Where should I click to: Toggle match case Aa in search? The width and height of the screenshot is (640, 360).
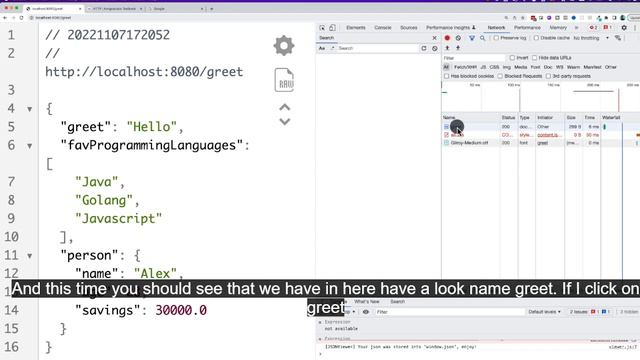click(322, 48)
